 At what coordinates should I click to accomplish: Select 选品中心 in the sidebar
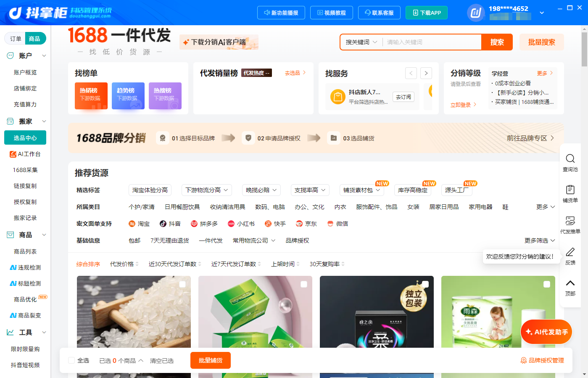(x=25, y=138)
